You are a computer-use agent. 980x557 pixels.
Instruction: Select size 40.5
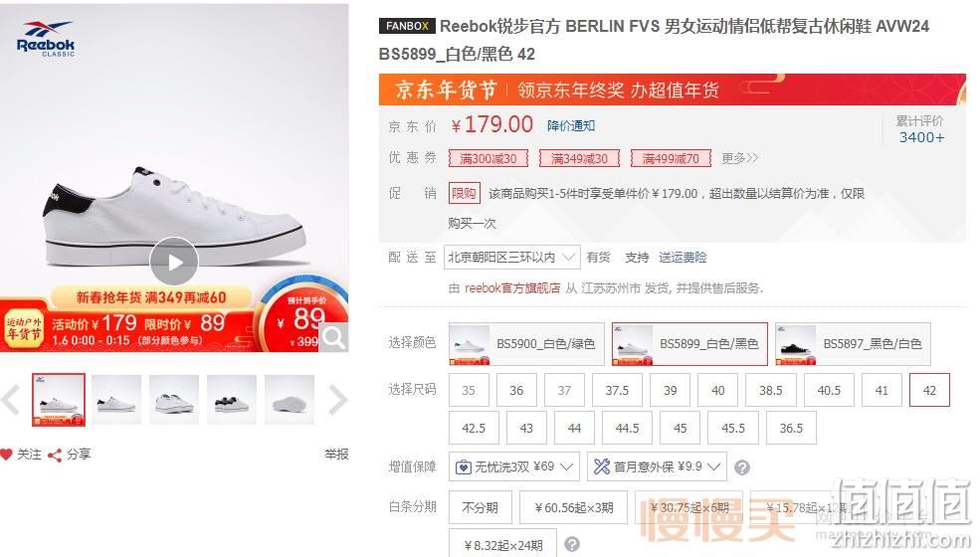click(829, 390)
